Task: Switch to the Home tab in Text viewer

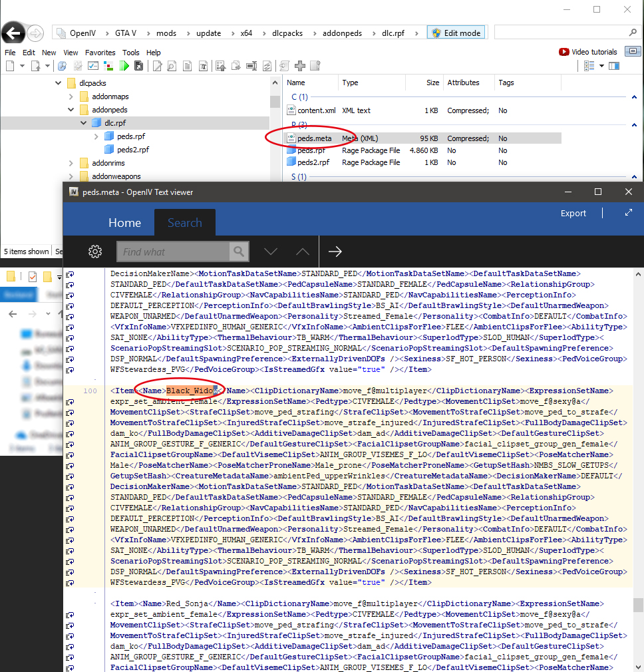Action: pos(124,222)
